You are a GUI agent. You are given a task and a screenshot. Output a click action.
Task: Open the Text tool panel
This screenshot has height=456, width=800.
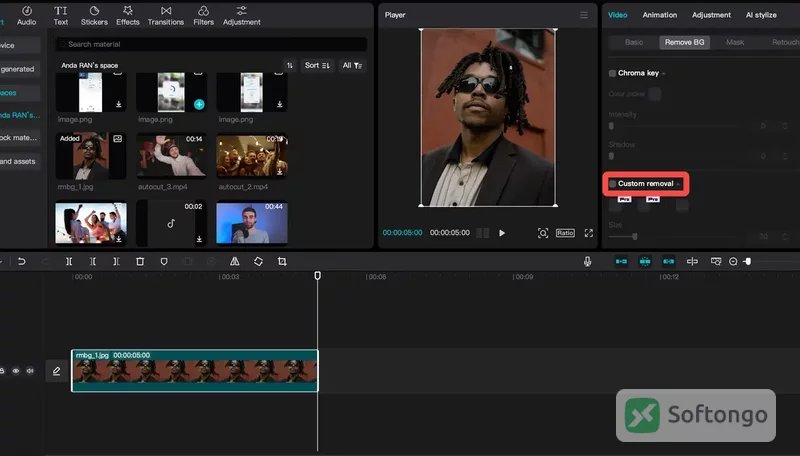coord(61,15)
